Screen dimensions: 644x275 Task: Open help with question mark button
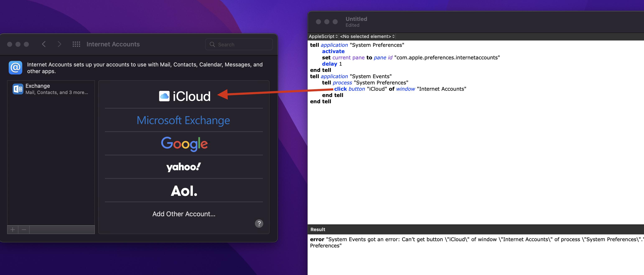(x=259, y=224)
